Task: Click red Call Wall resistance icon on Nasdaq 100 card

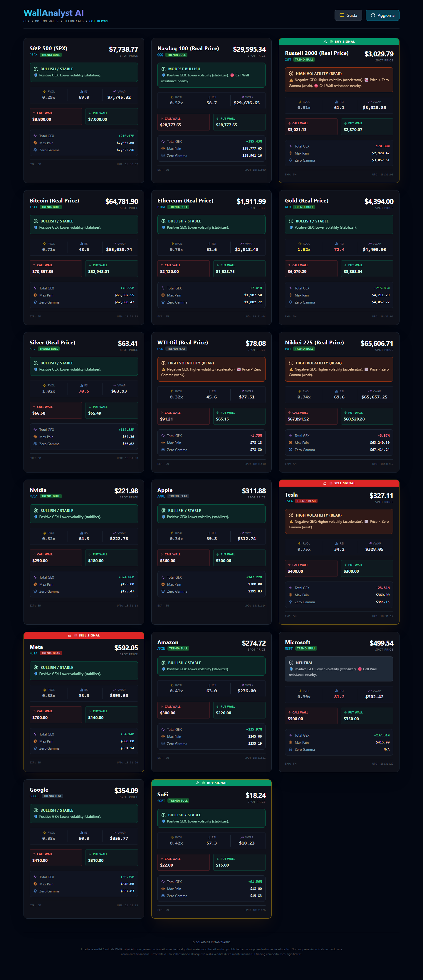Action: [x=232, y=75]
